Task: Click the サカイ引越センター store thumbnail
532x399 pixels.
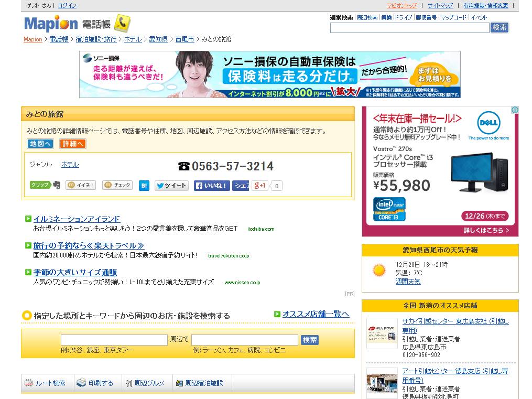Action: point(382,333)
